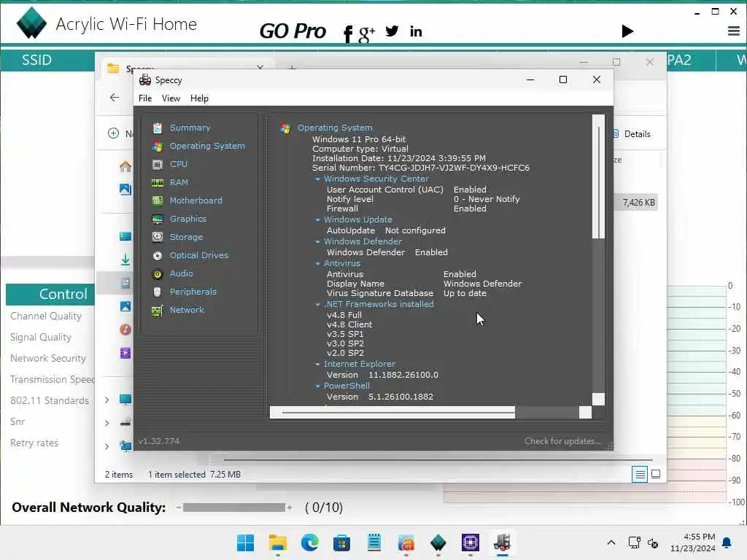747x560 pixels.
Task: Switch Explorer to details list view icon
Action: 640,474
